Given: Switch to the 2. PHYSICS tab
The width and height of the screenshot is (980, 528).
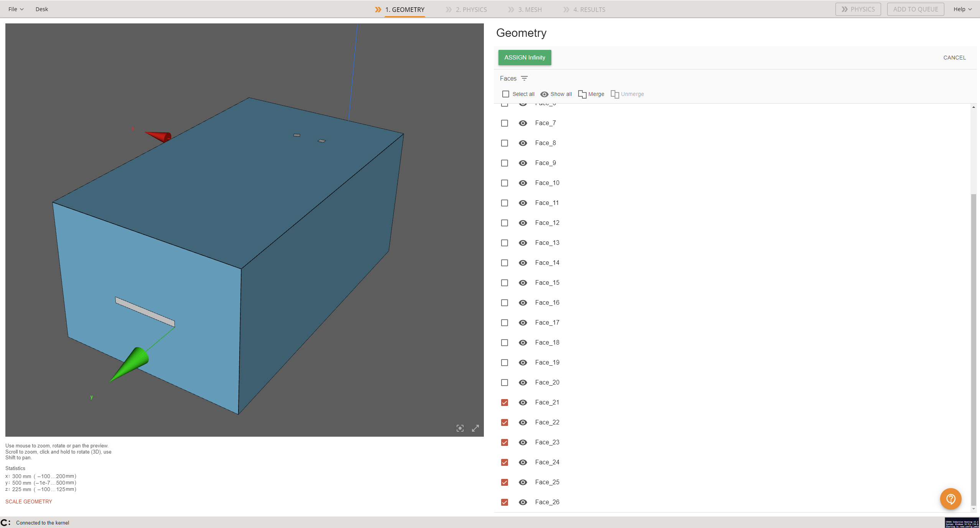Looking at the screenshot, I should [471, 10].
